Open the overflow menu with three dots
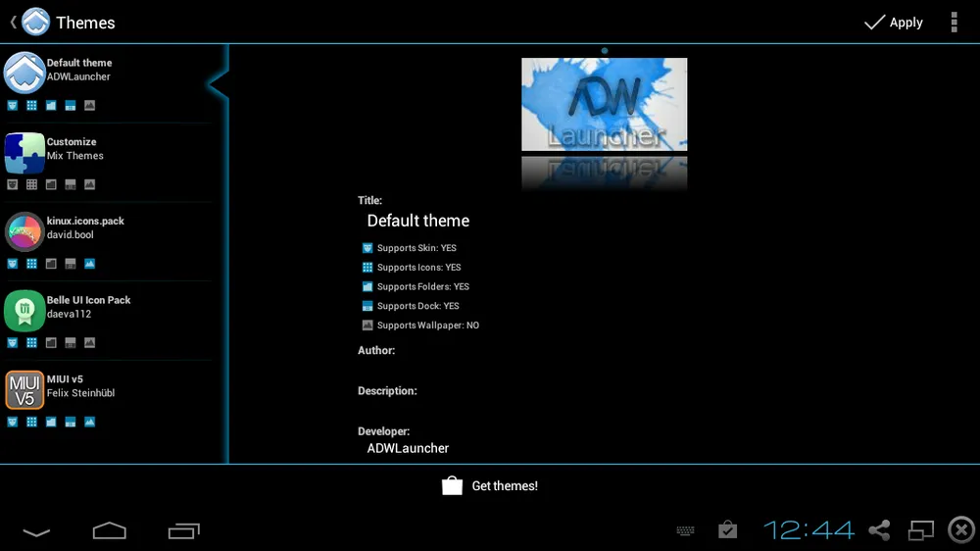The width and height of the screenshot is (980, 551). (x=954, y=22)
